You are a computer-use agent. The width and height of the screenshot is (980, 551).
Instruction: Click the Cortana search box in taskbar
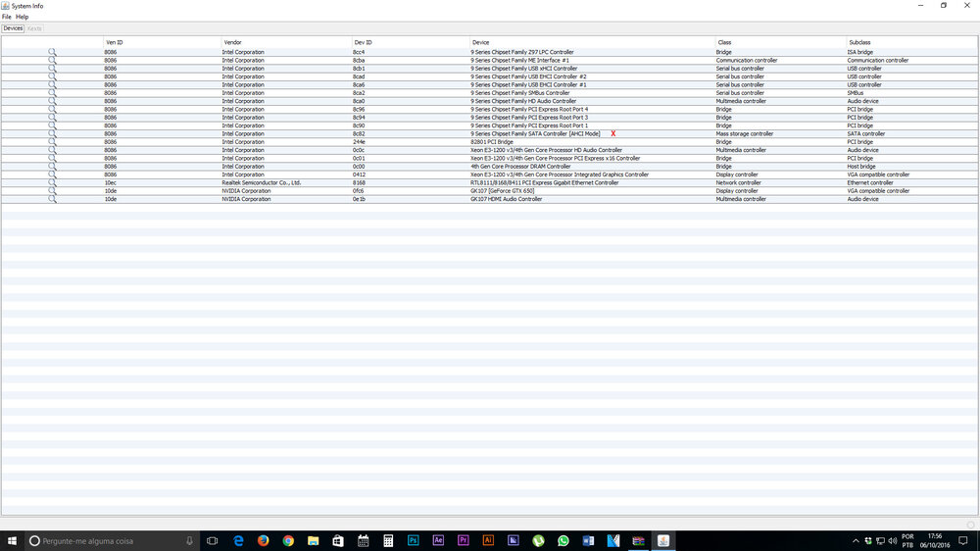coord(108,541)
